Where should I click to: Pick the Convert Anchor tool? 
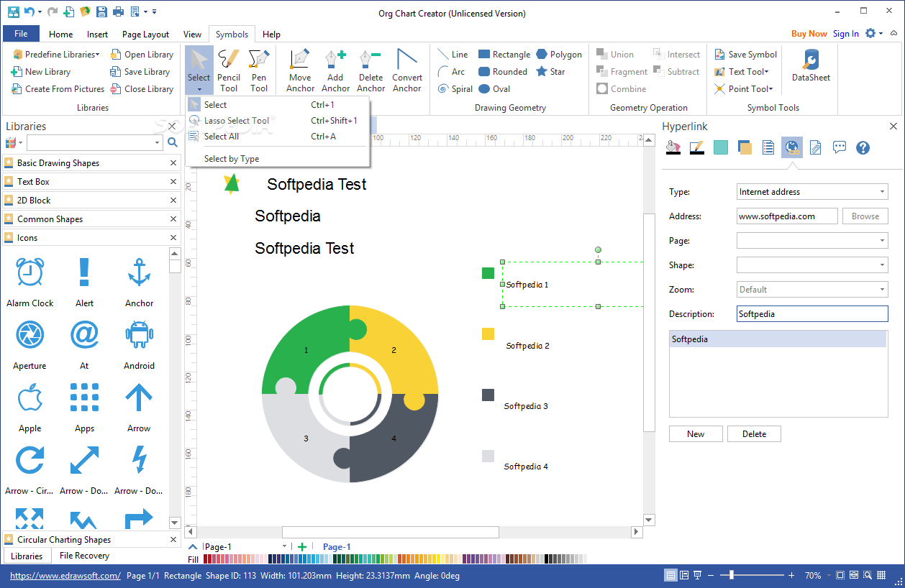tap(407, 70)
